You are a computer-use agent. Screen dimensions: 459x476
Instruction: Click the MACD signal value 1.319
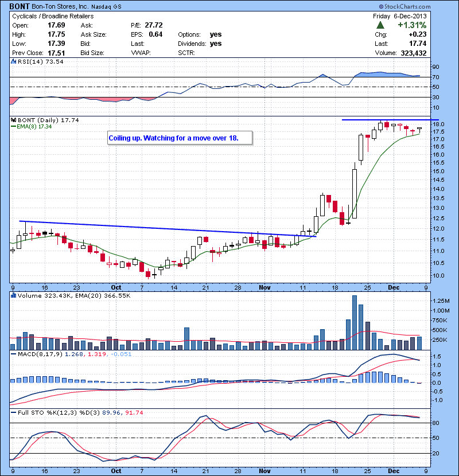(x=97, y=354)
